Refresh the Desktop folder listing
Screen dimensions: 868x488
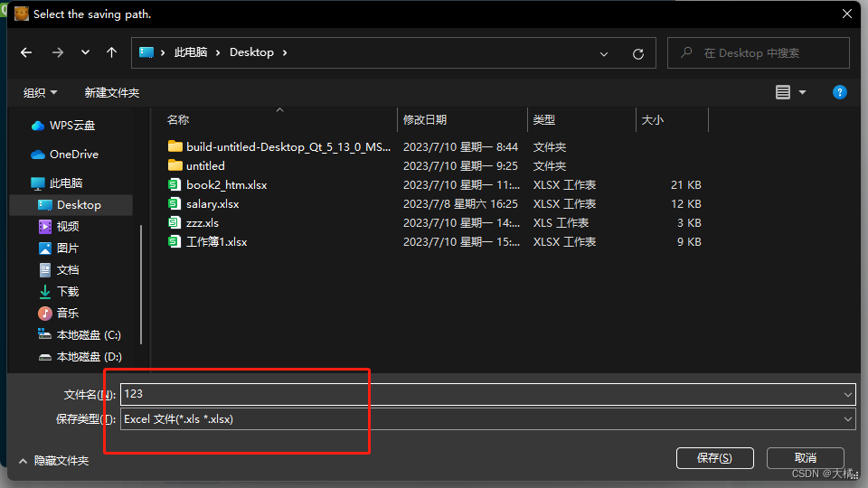point(638,53)
